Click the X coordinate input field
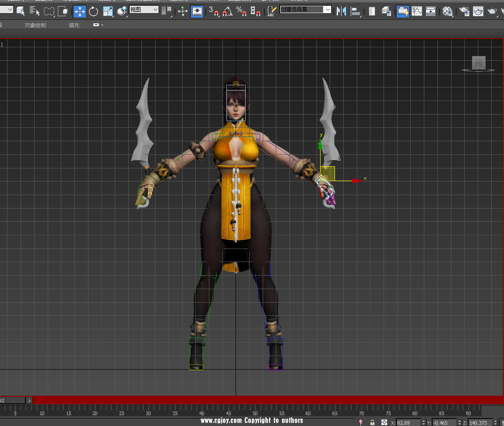Image resolution: width=504 pixels, height=426 pixels. point(408,423)
